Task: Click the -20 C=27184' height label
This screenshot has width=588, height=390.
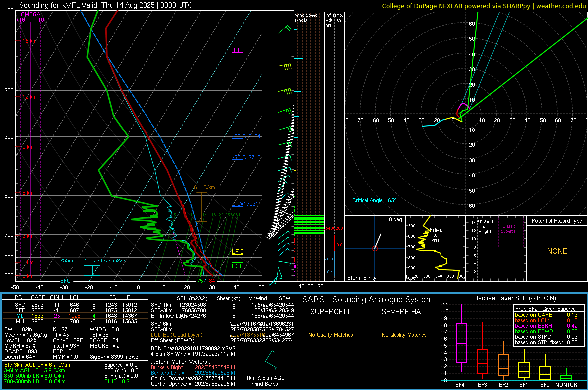Action: tap(248, 157)
